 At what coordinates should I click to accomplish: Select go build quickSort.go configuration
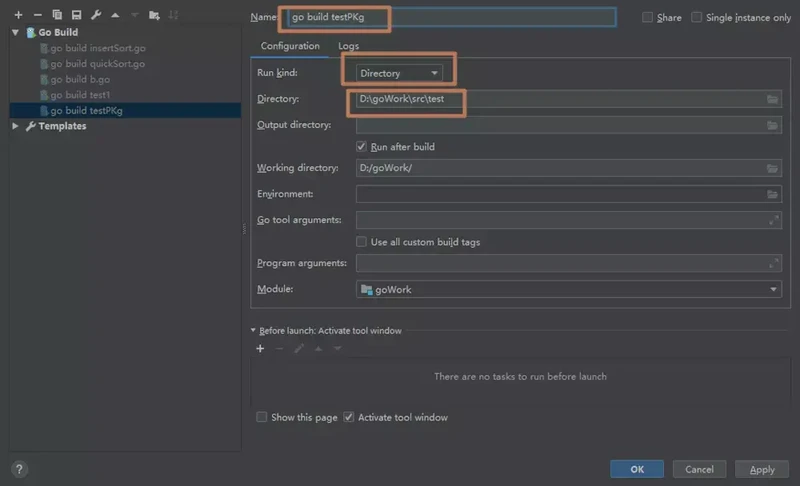click(x=97, y=63)
